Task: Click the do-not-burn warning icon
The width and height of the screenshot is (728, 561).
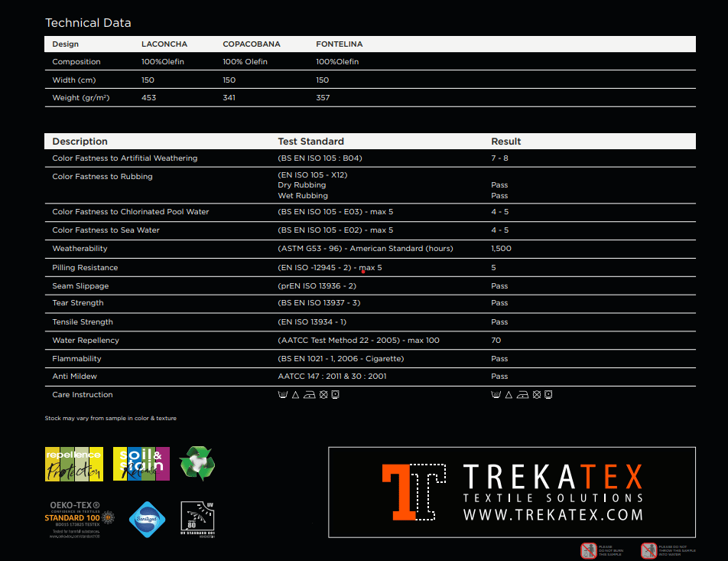Action: (589, 550)
